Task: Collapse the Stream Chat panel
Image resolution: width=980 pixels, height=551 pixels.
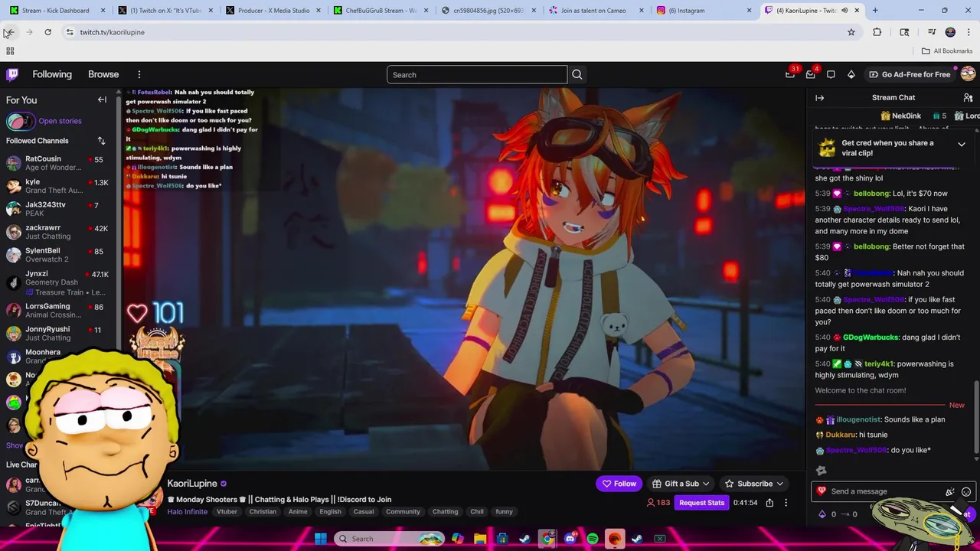Action: (819, 98)
